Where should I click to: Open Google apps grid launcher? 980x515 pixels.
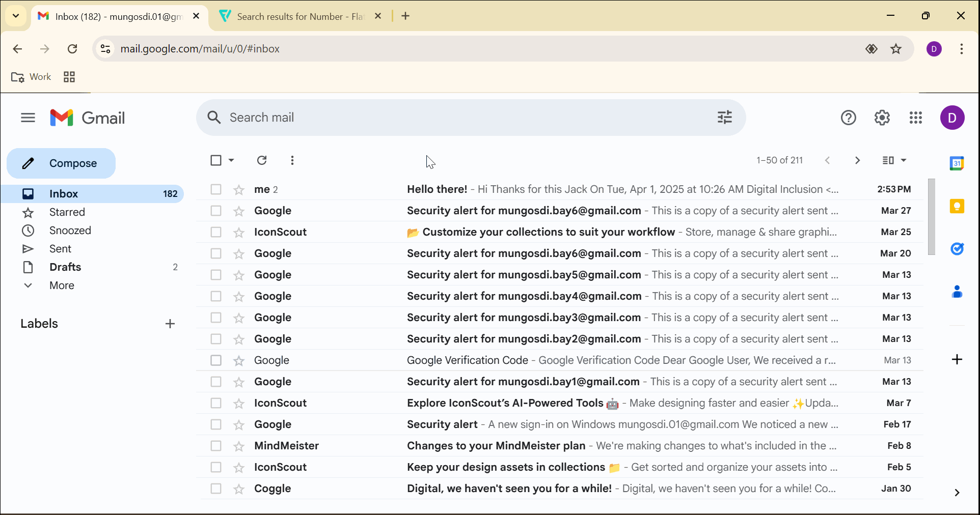point(915,118)
